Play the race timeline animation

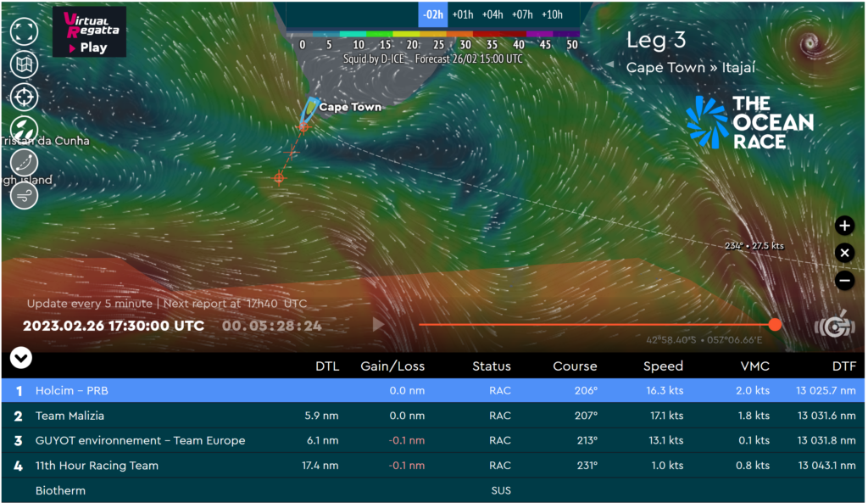[x=378, y=325]
